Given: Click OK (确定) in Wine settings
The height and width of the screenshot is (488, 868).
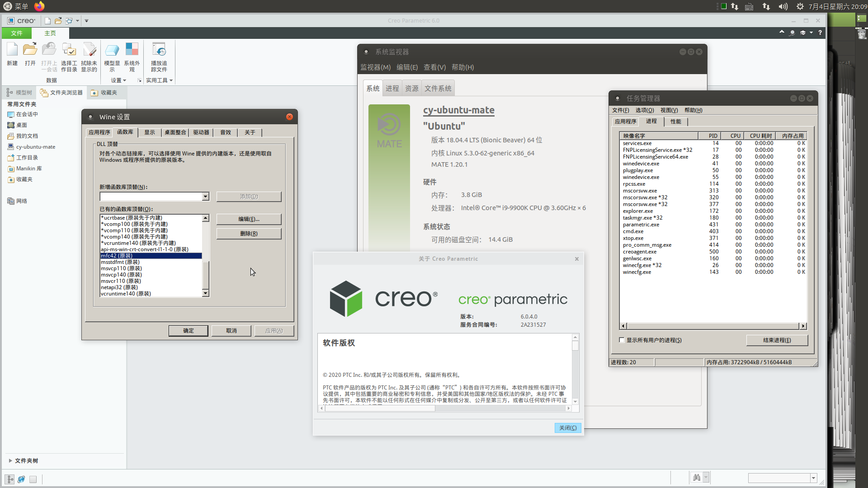Looking at the screenshot, I should tap(189, 331).
